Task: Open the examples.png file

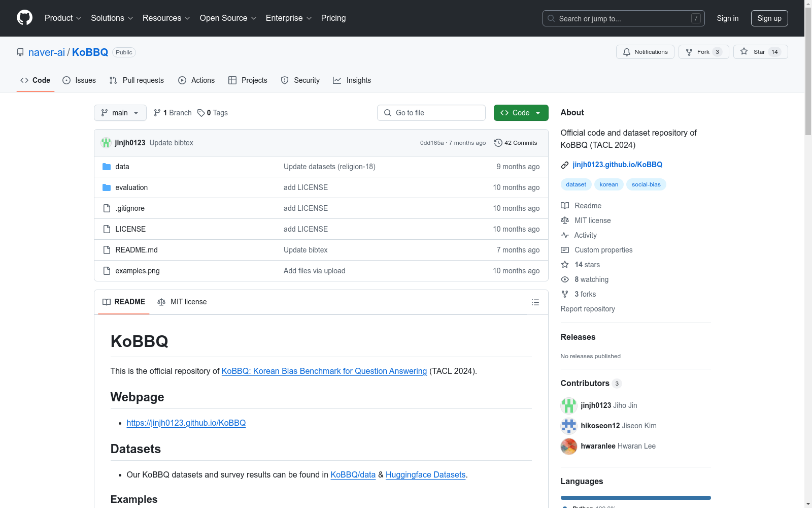Action: point(138,271)
